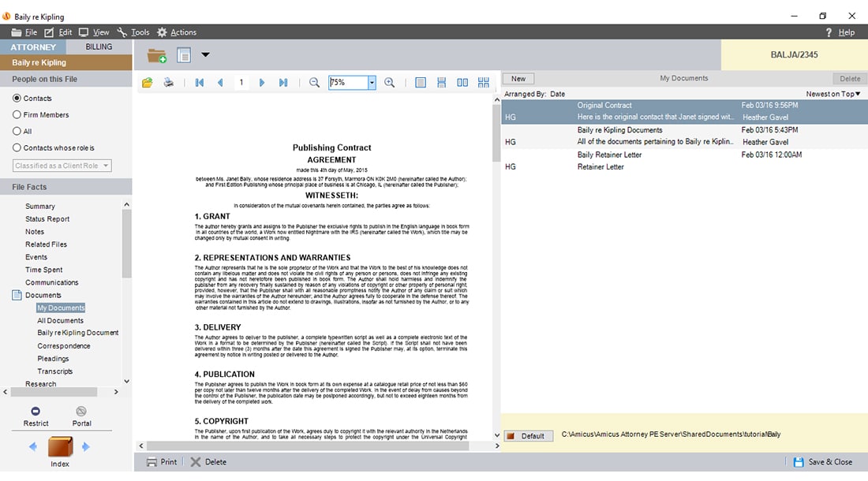Select All Documents in the tree
868x481 pixels.
tap(60, 321)
